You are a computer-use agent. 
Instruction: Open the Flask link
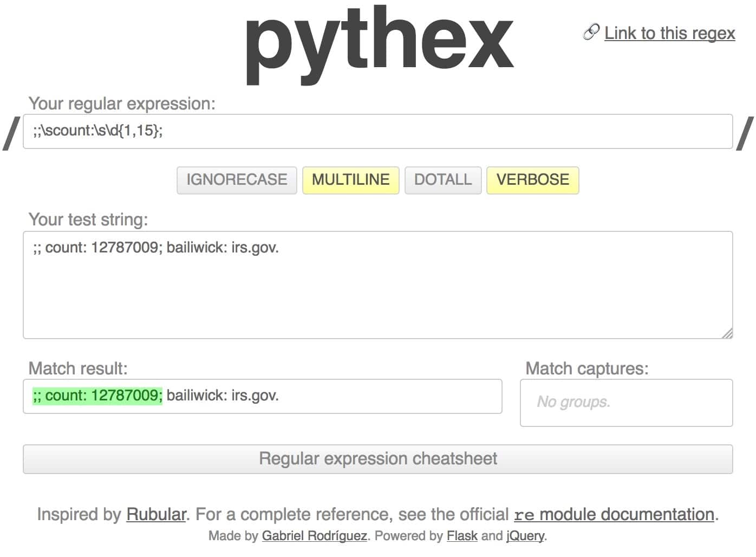[462, 535]
